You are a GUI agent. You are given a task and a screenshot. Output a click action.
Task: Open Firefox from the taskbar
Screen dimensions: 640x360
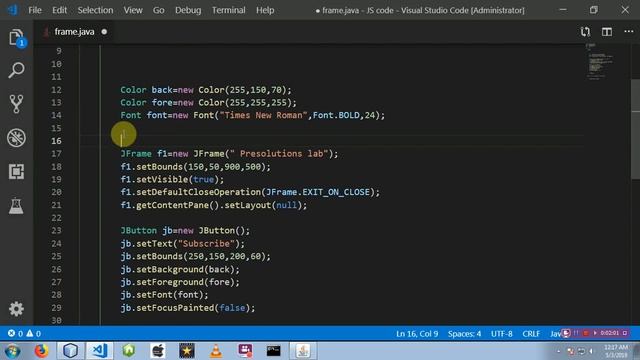tap(41, 351)
